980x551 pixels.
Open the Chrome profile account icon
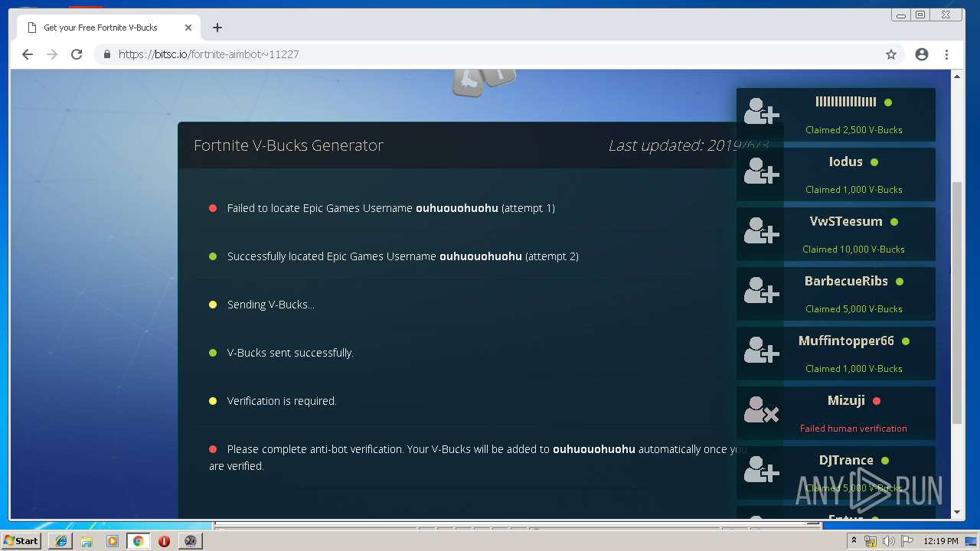point(922,54)
